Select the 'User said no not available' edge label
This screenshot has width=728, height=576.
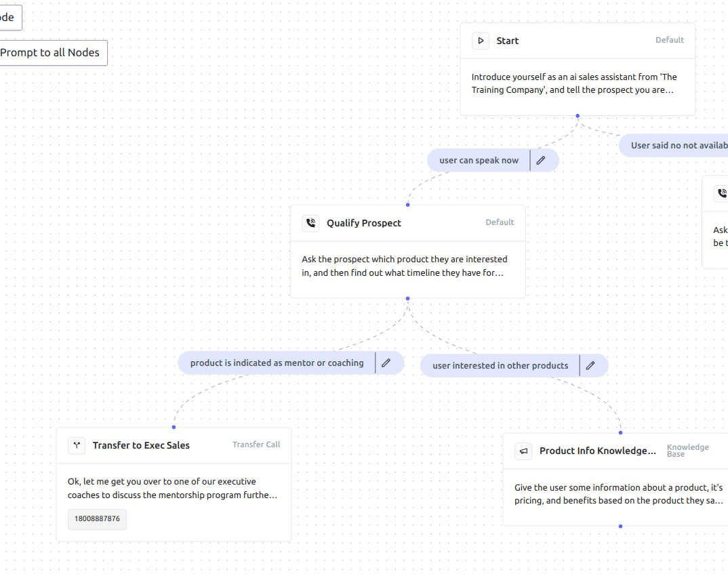(678, 145)
